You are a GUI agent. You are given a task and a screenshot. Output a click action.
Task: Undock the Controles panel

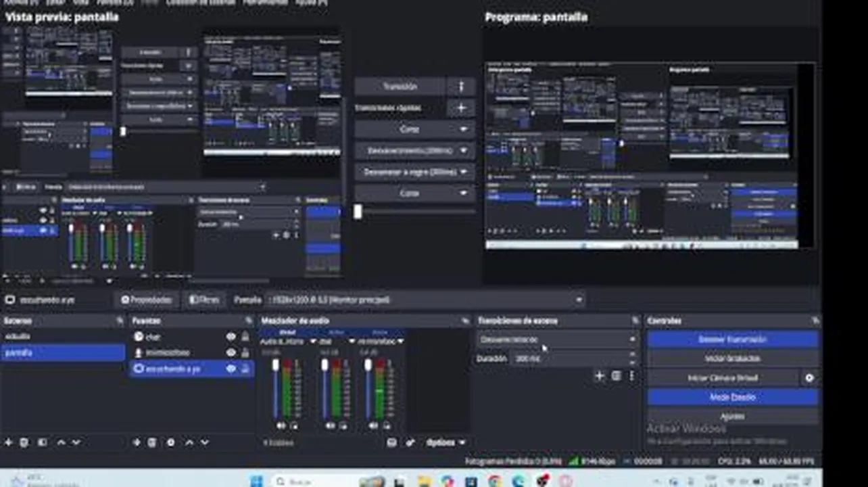point(815,321)
